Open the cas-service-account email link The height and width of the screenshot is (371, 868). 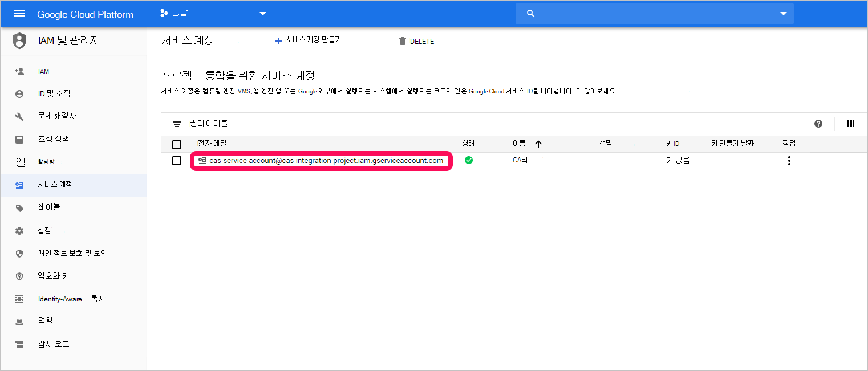326,161
